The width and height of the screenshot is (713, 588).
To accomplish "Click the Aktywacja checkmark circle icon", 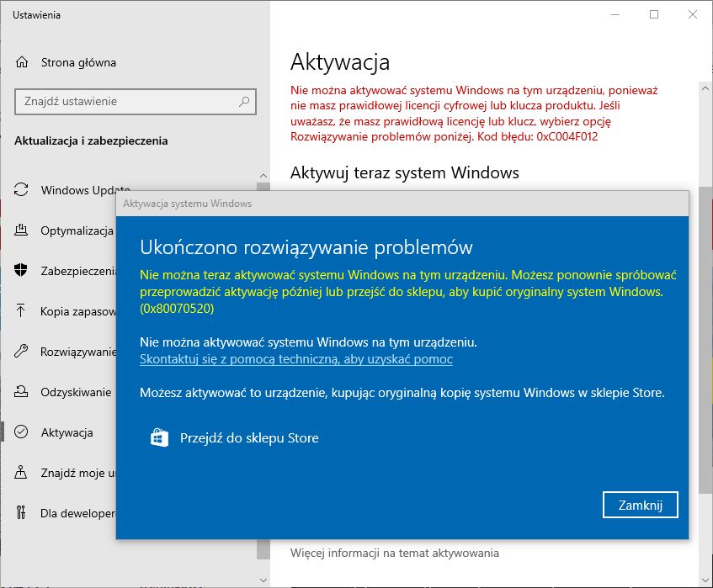I will pos(21,432).
